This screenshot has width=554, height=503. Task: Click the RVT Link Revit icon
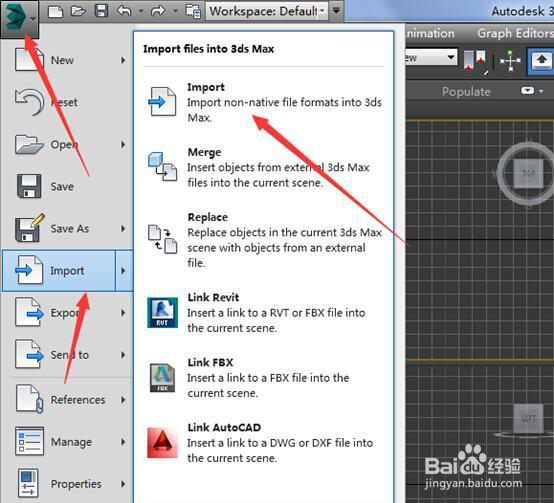(x=163, y=313)
